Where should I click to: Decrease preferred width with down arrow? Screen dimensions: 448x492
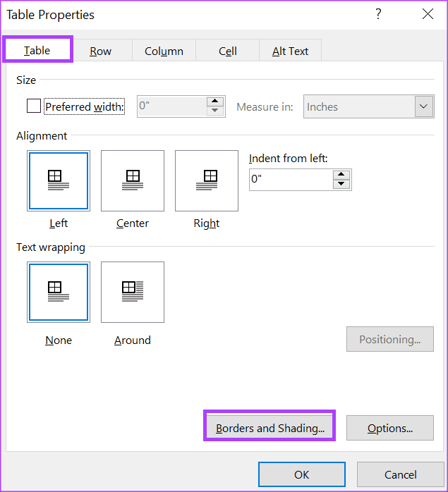[x=215, y=111]
